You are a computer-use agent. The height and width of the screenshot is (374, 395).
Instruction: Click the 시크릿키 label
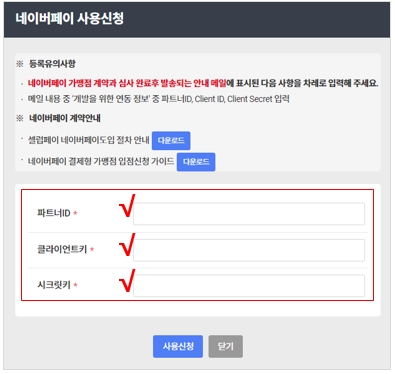pos(54,285)
